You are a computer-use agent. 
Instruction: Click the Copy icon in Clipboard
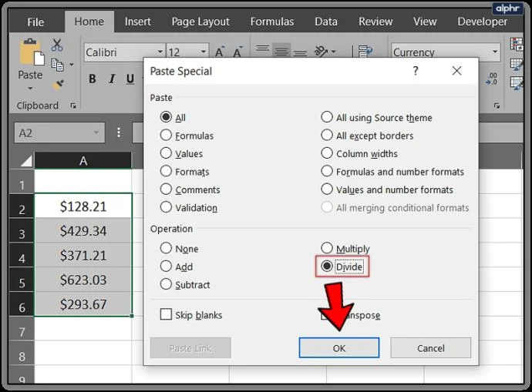point(57,65)
